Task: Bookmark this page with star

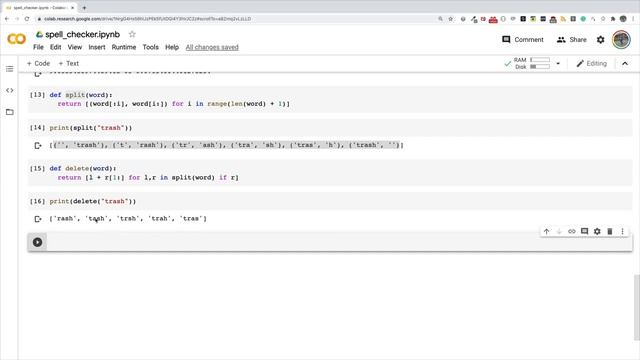Action: click(451, 19)
